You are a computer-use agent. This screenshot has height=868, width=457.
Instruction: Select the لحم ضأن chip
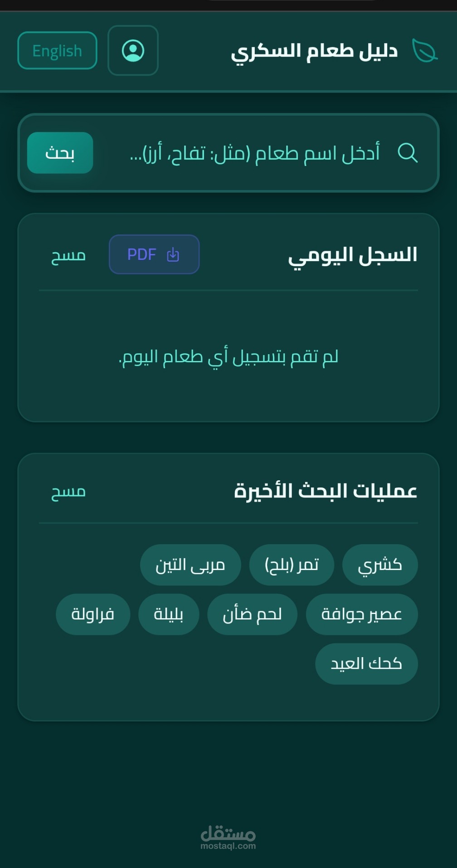coord(252,614)
